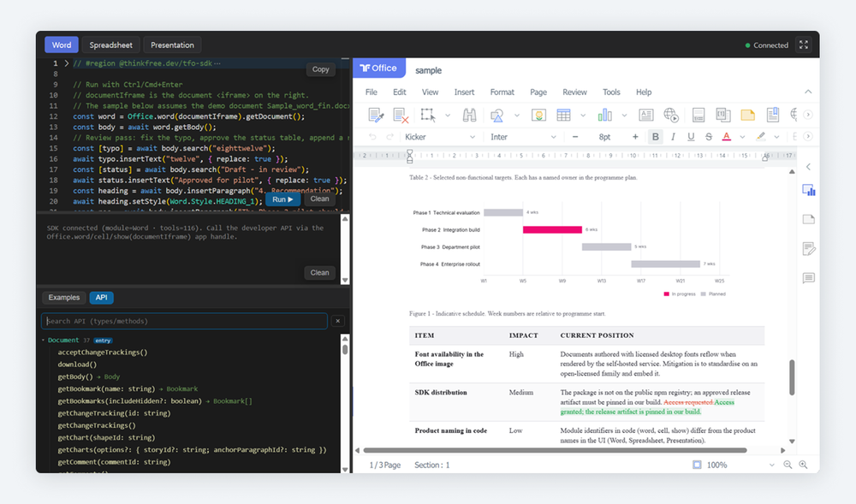Click the Run button
This screenshot has width=856, height=504.
(x=282, y=199)
